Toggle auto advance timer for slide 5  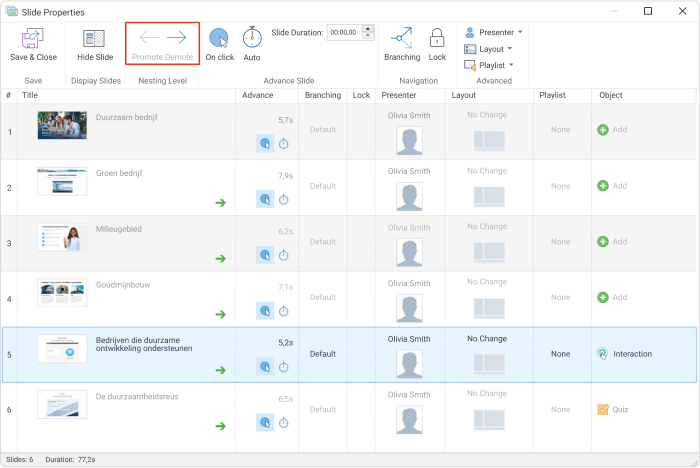pyautogui.click(x=283, y=367)
